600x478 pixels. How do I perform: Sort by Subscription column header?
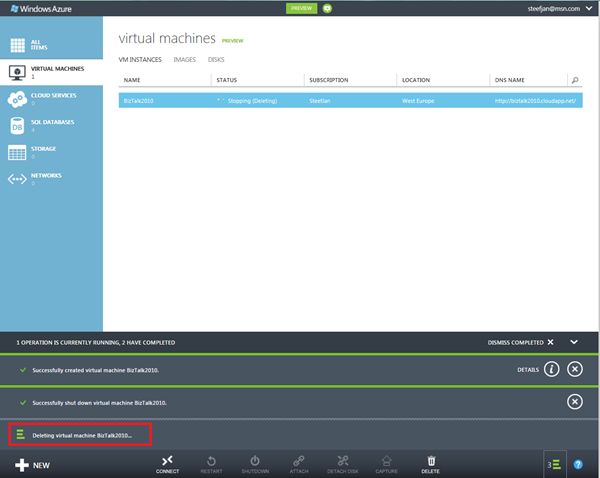329,80
